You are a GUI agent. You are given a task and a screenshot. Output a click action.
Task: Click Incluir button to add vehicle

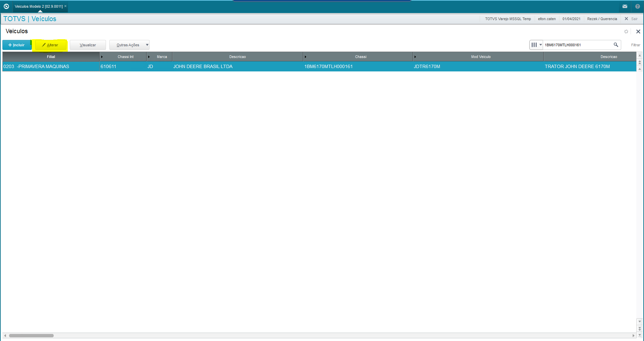[x=17, y=45]
